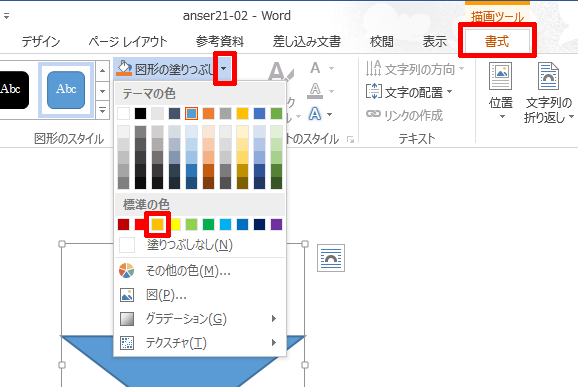Open the 書式 ribbon tab

point(497,41)
